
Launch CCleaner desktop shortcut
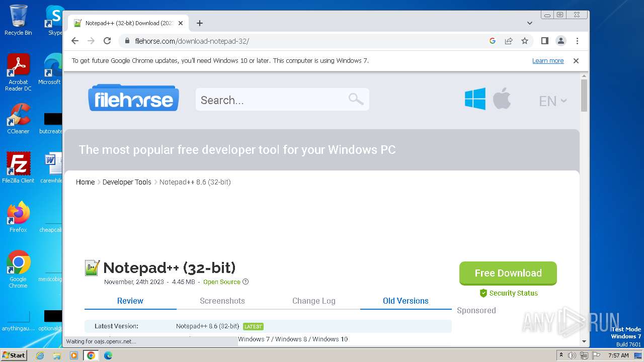(18, 119)
